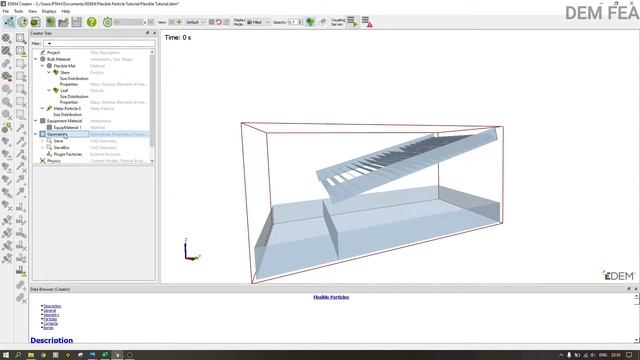The height and width of the screenshot is (360, 640).
Task: Expand the SieveBox geometry node
Action: click(x=42, y=147)
